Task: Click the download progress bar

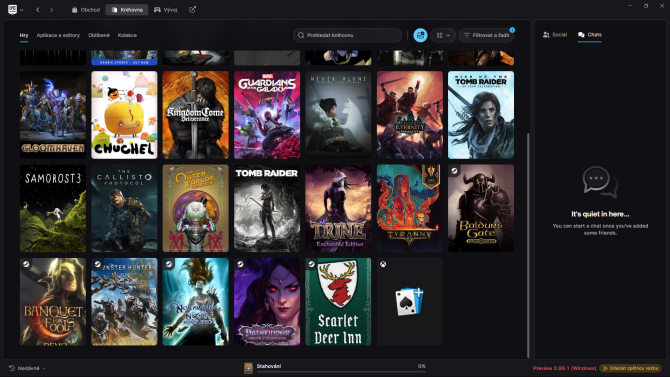Action: coord(341,372)
